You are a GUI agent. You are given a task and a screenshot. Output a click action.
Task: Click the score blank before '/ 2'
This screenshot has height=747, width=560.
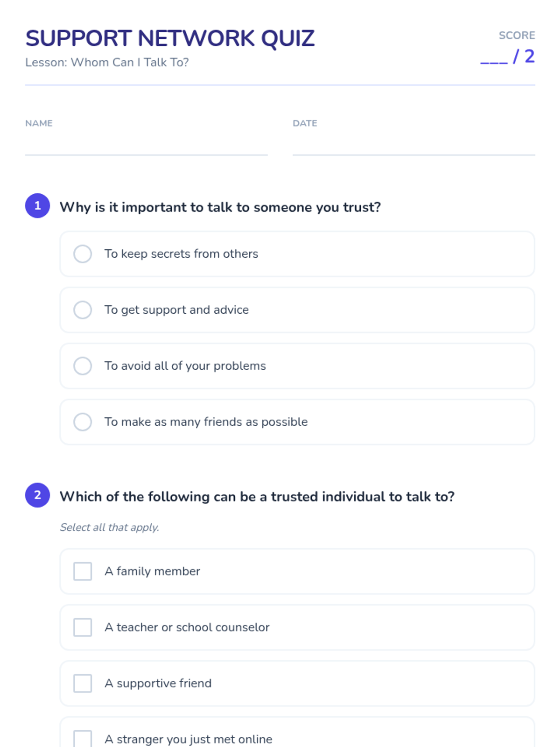pos(494,58)
